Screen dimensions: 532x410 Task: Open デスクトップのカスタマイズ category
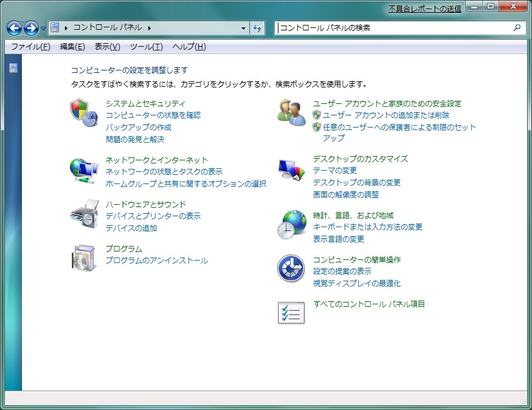361,159
